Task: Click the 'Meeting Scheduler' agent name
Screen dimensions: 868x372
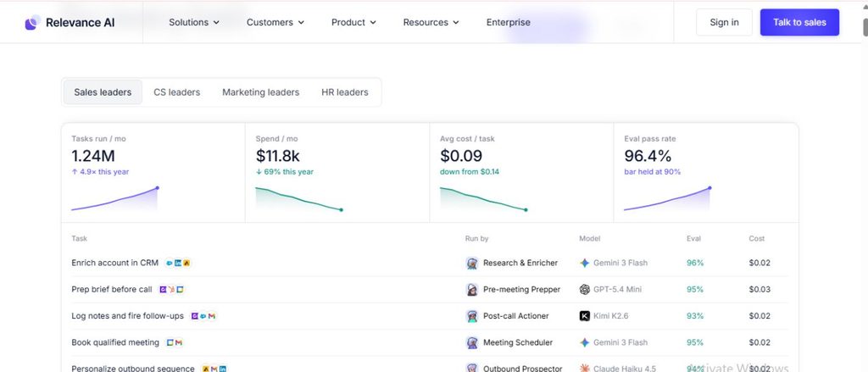Action: [518, 342]
